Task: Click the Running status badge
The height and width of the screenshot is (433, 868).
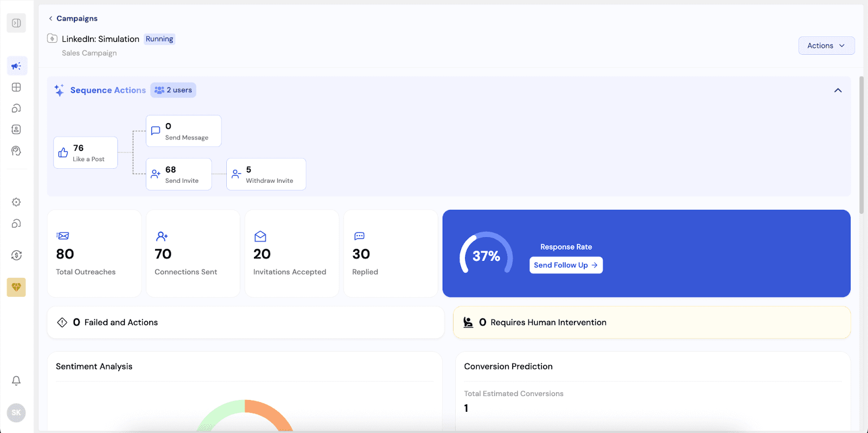Action: 159,39
